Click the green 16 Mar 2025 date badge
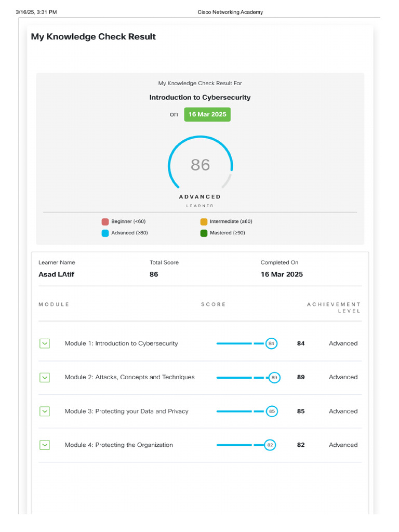 point(207,114)
